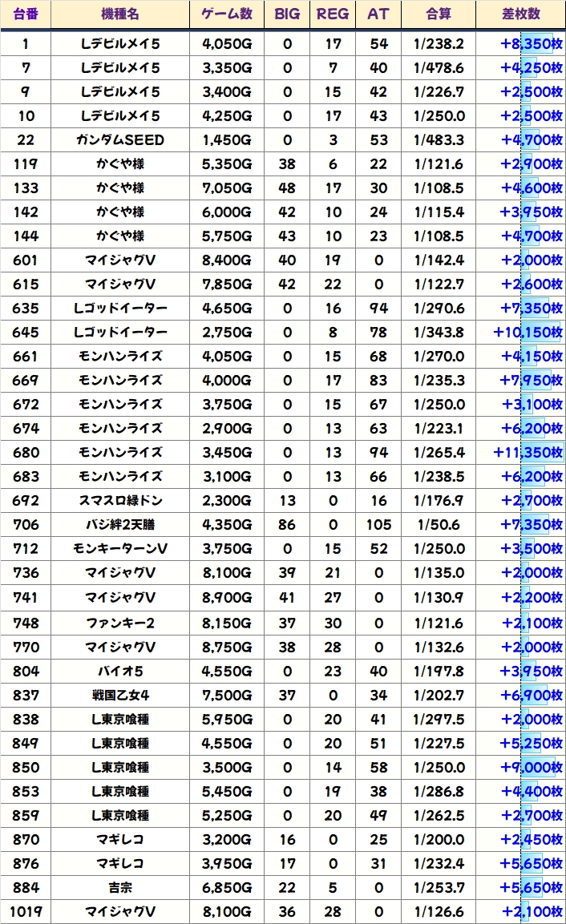Click the 1/478.6 combined rate cell
The height and width of the screenshot is (924, 566).
coord(439,68)
